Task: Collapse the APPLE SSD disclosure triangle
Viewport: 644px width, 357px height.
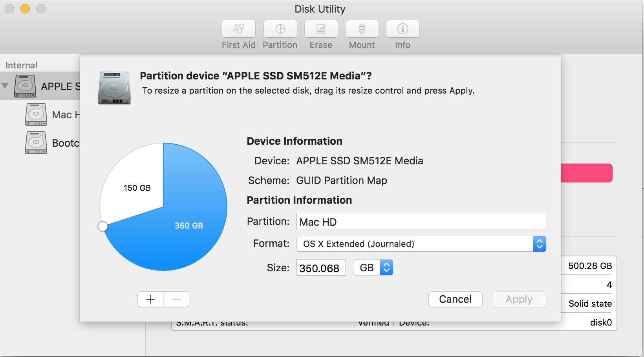Action: click(5, 86)
